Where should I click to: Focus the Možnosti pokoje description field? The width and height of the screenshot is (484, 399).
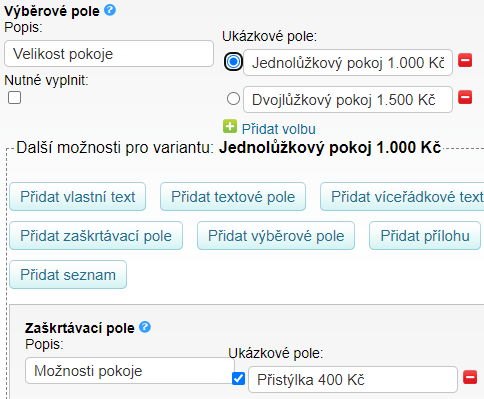pos(130,371)
